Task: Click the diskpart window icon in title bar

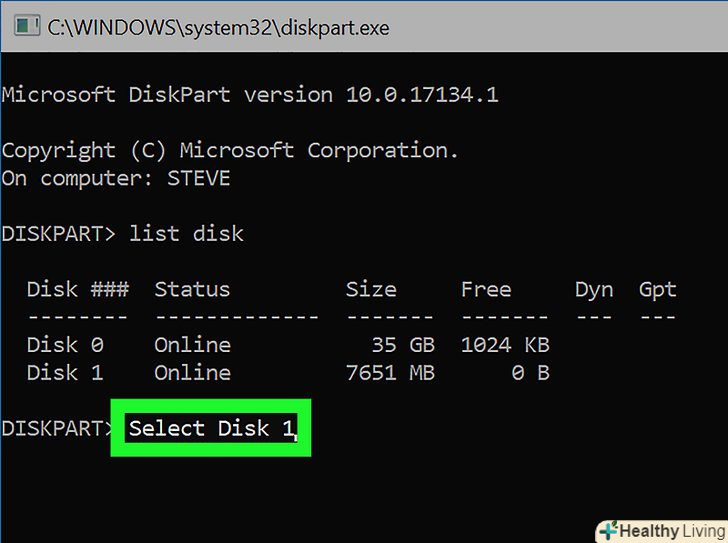Action: point(26,26)
